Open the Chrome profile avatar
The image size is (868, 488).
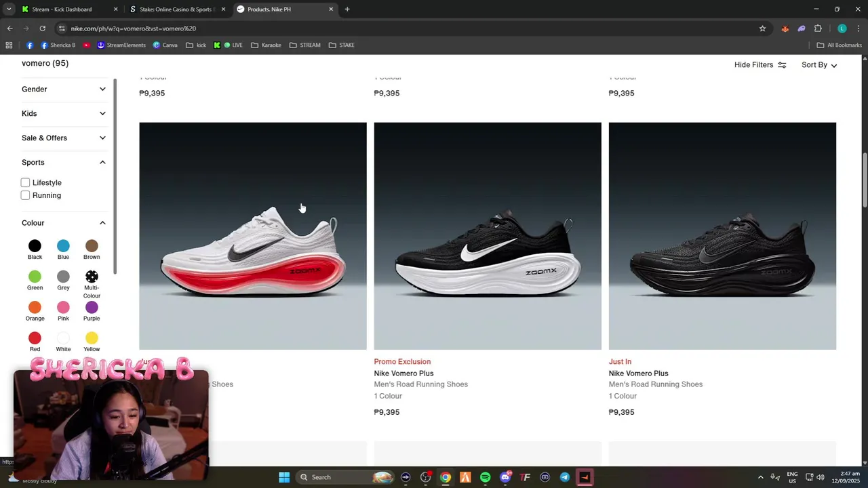point(842,28)
